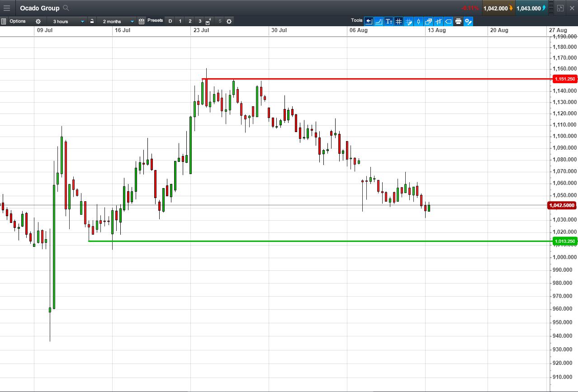Click the 06 Aug date label
This screenshot has height=392, width=578.
point(358,30)
